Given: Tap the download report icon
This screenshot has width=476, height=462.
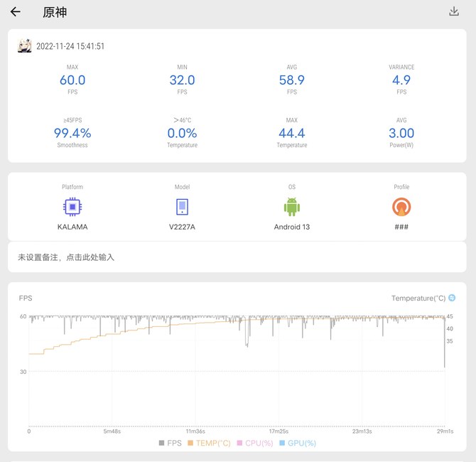Looking at the screenshot, I should [x=454, y=11].
